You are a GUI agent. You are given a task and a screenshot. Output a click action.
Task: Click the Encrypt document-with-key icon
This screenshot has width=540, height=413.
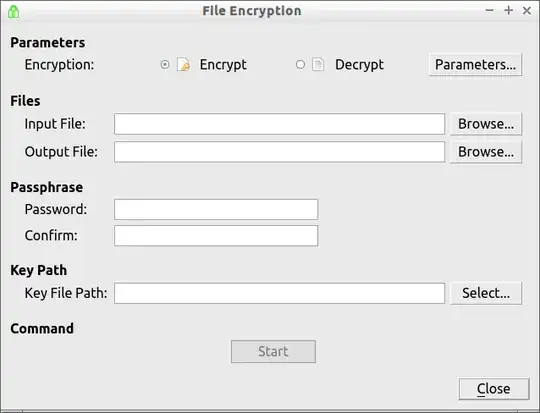pyautogui.click(x=183, y=64)
